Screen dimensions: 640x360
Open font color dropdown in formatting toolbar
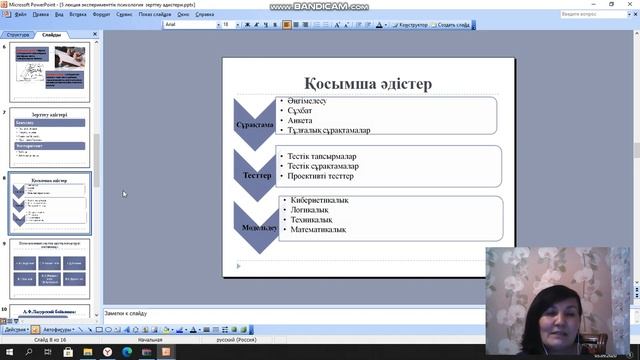tap(386, 25)
